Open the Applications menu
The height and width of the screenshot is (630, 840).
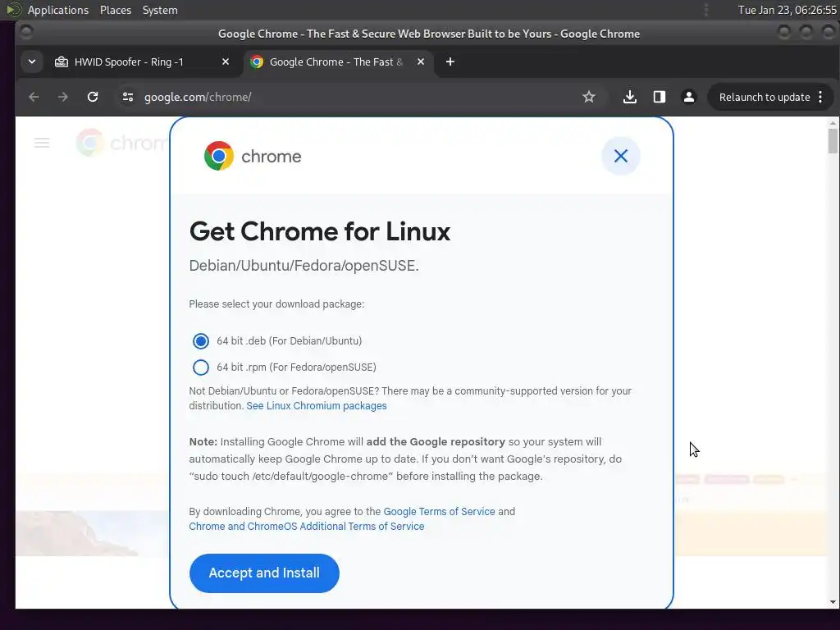click(58, 10)
